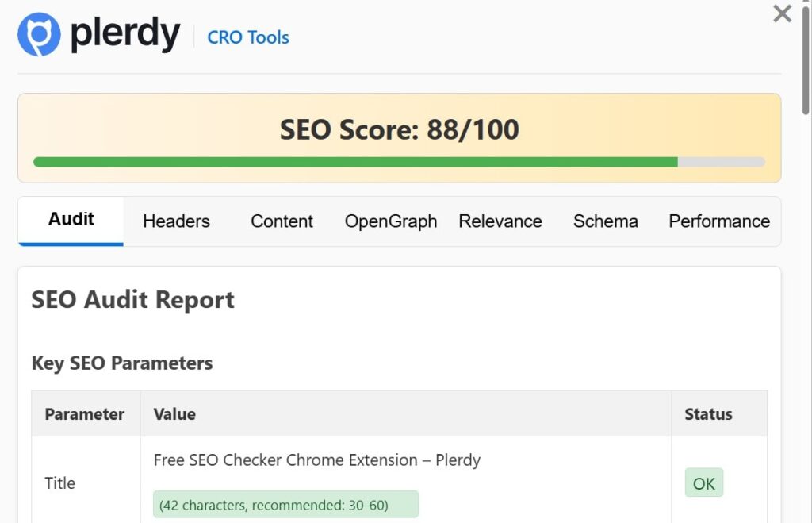
Task: View the Performance tab
Action: (718, 221)
